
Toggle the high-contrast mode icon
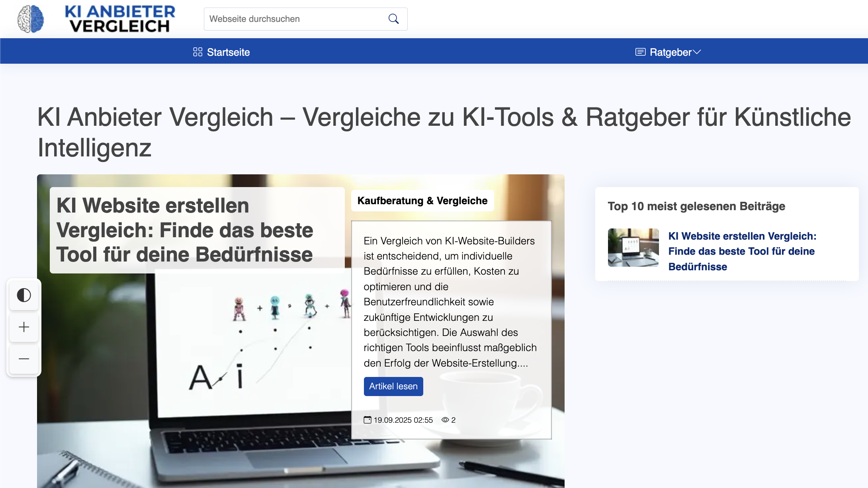(23, 295)
